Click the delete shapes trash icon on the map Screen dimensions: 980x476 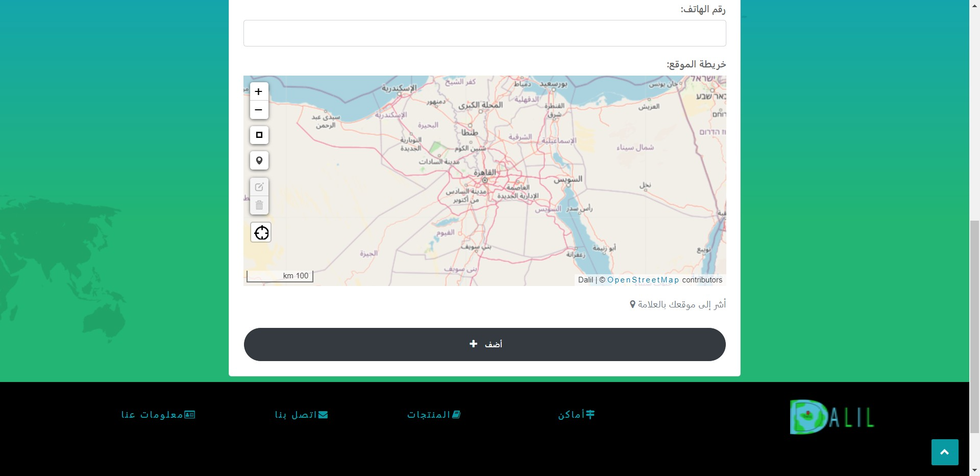259,205
